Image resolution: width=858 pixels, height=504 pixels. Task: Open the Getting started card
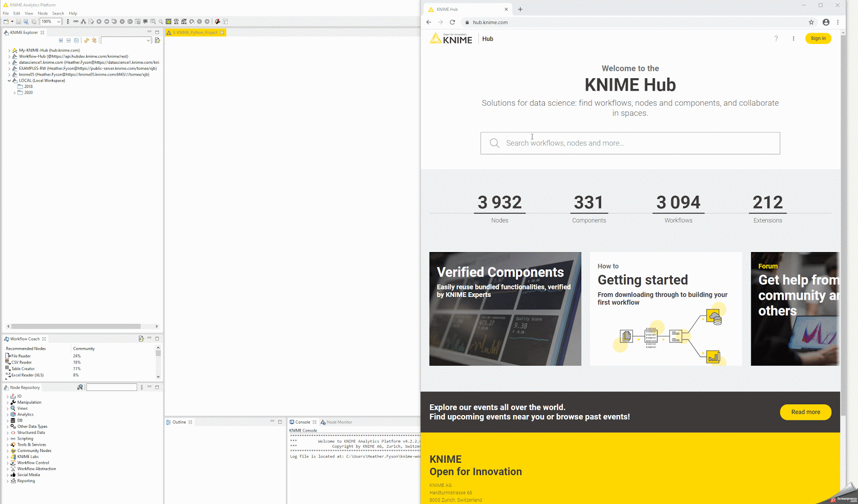pyautogui.click(x=666, y=309)
